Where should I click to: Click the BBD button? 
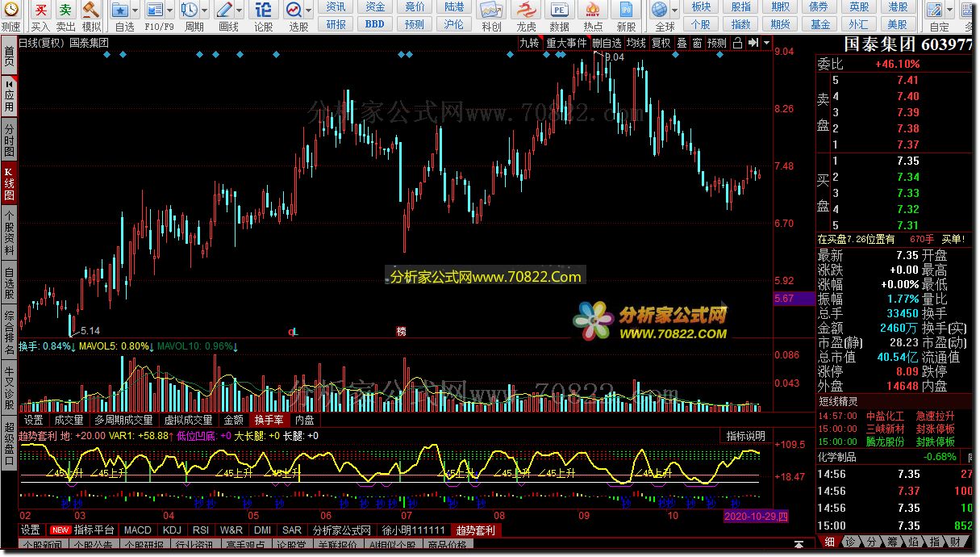click(x=375, y=23)
